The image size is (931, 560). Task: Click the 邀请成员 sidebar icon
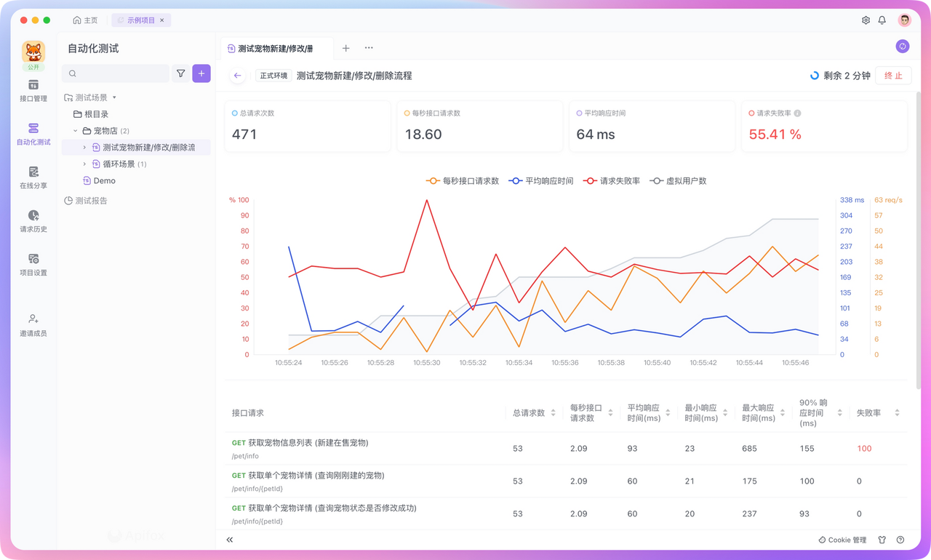(x=32, y=324)
